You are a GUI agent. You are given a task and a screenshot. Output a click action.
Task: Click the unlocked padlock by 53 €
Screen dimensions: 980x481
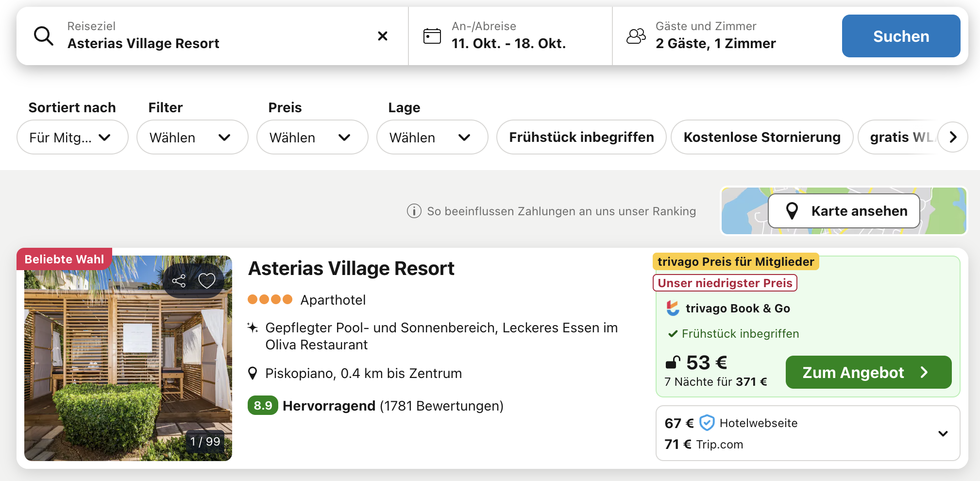point(673,362)
